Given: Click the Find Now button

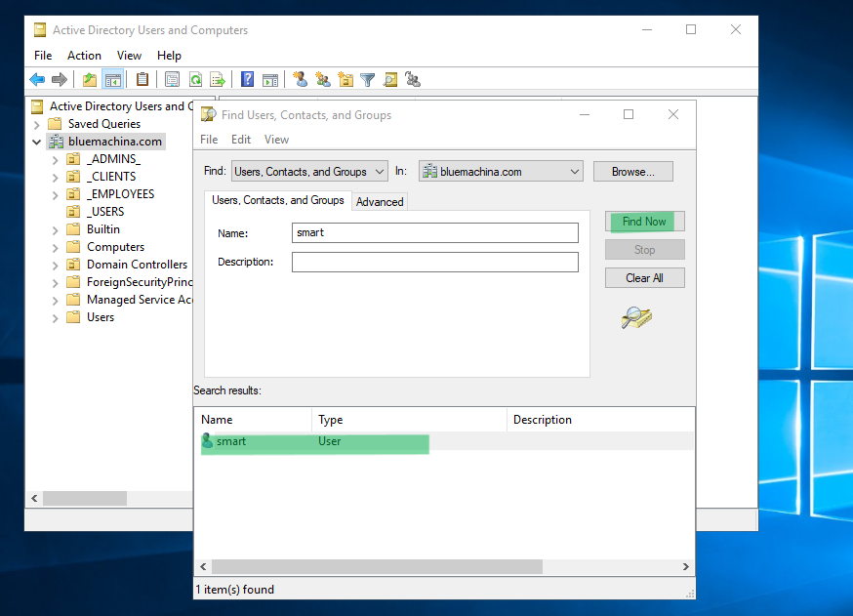Looking at the screenshot, I should tap(645, 222).
